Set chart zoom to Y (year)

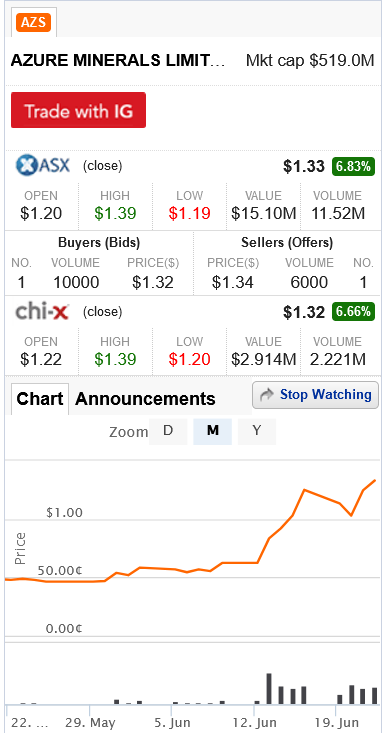(257, 431)
